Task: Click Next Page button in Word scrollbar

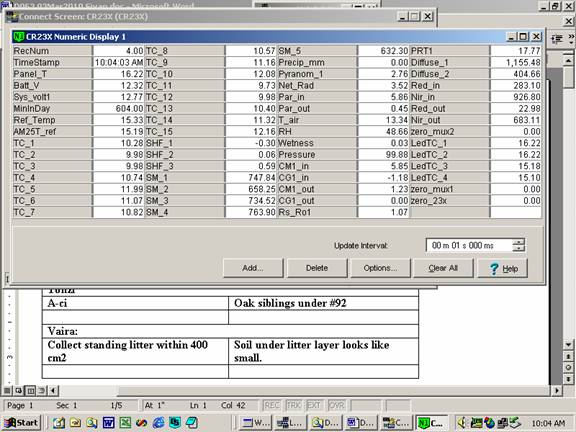Action: [568, 379]
